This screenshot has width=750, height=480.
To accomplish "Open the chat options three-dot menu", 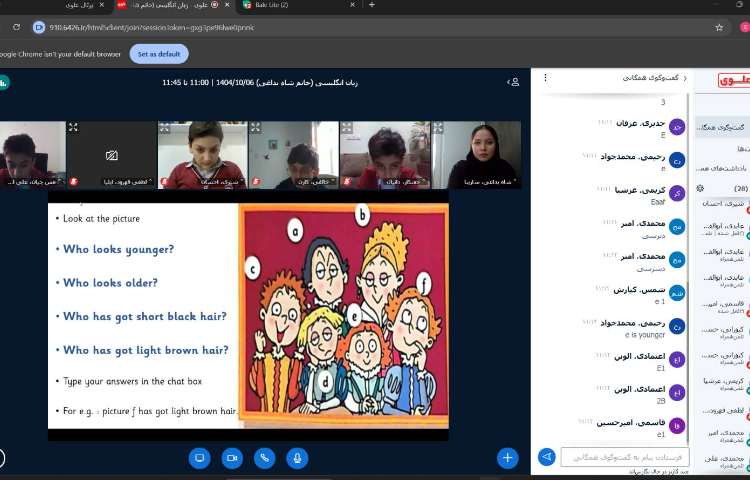I will point(544,77).
